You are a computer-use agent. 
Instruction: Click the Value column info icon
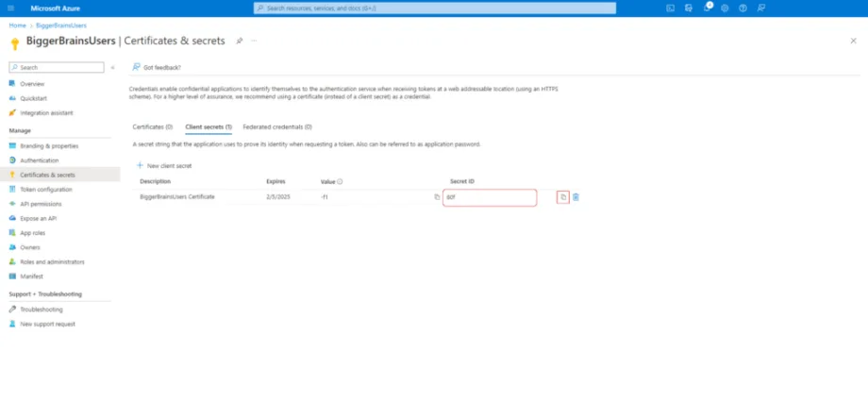(340, 181)
